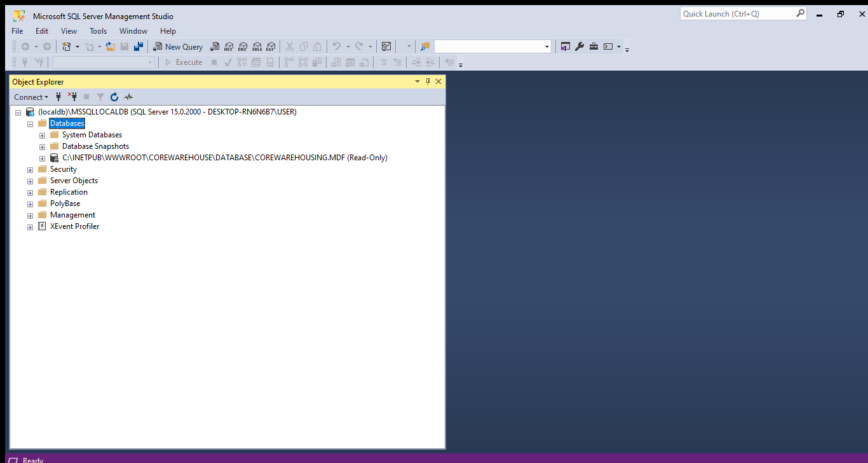The height and width of the screenshot is (463, 868).
Task: Click the Find in Files icon
Action: (425, 46)
